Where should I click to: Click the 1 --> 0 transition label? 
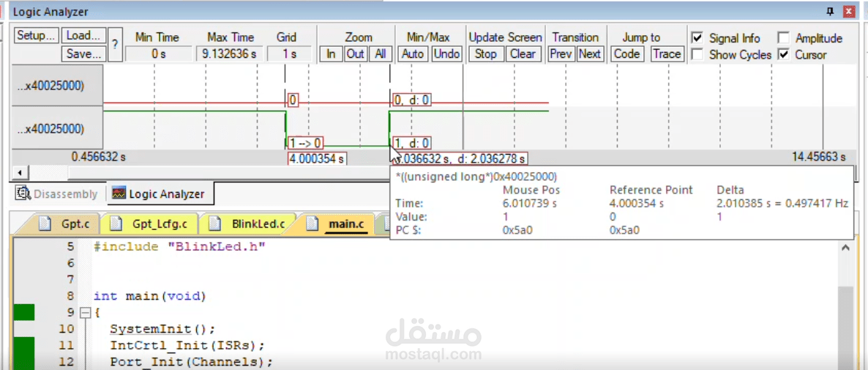coord(306,143)
